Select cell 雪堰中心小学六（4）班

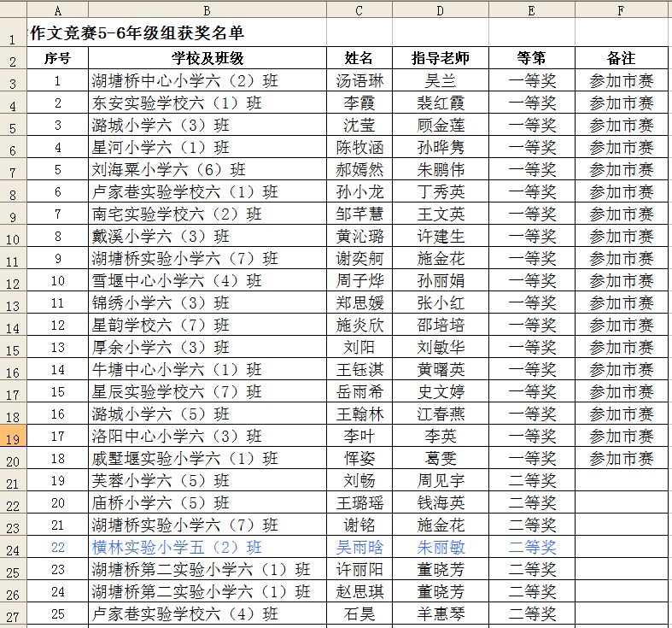(207, 280)
